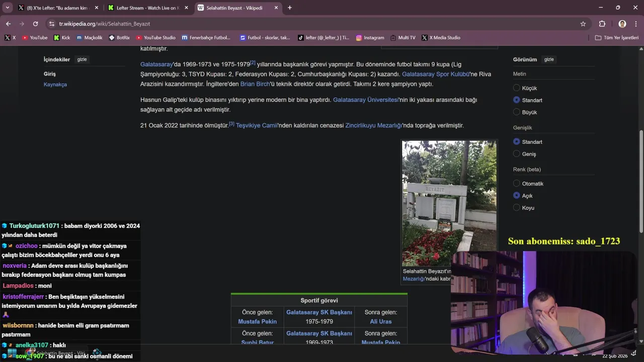Open Tüm Yer İşaretleri folder

pyautogui.click(x=616, y=38)
